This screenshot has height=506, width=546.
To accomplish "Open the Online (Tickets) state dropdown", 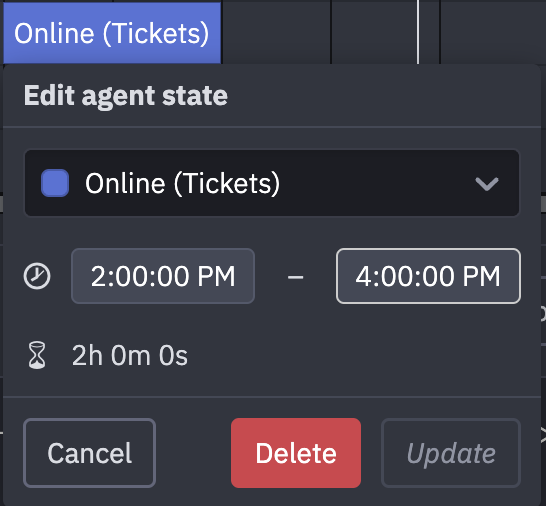I will coord(272,183).
